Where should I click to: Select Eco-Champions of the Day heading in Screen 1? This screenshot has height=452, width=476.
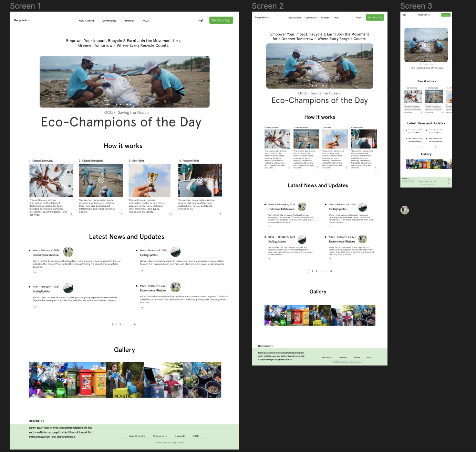pos(121,122)
